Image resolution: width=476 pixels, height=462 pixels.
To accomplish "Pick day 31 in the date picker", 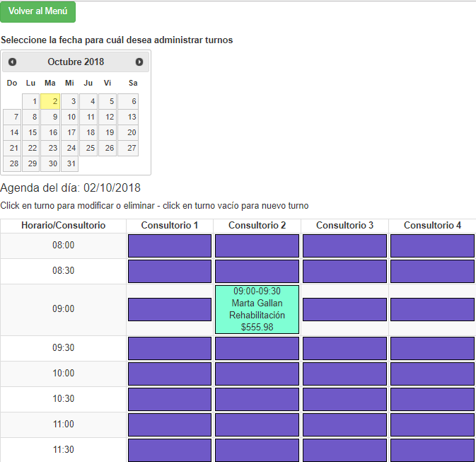I will point(69,163).
